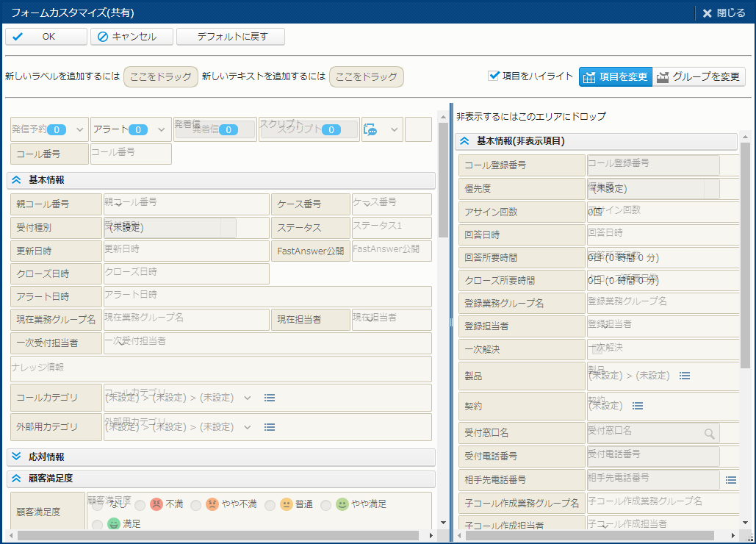
Task: Click the コール番号 input field
Action: pyautogui.click(x=131, y=154)
